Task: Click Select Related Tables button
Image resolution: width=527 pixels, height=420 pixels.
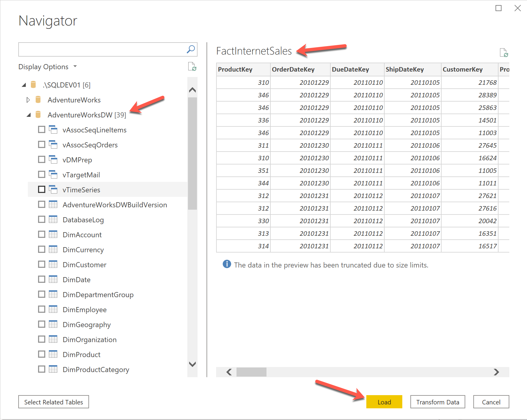Action: click(x=54, y=402)
